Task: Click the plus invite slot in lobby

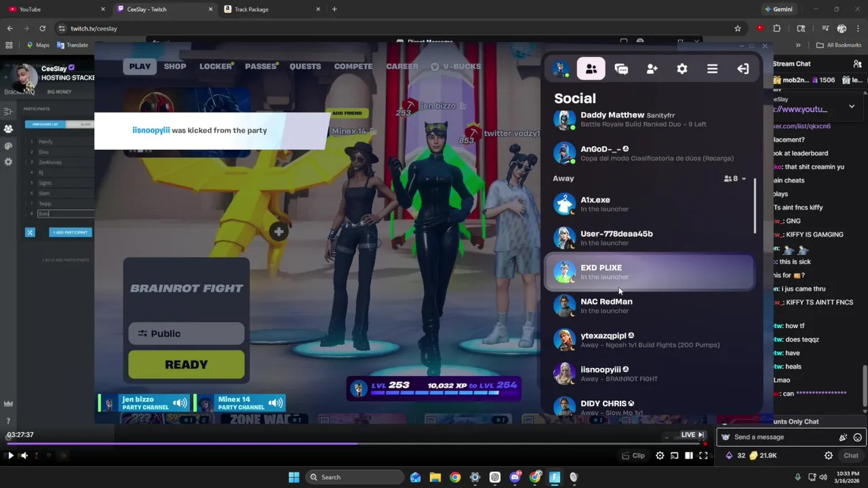Action: 279,232
